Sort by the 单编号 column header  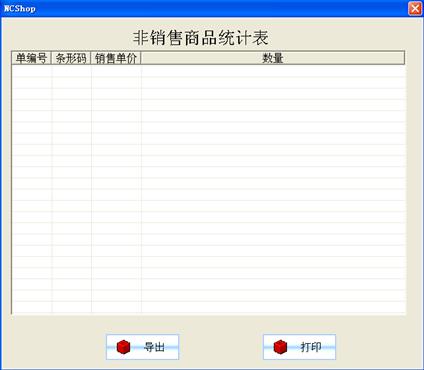(31, 58)
